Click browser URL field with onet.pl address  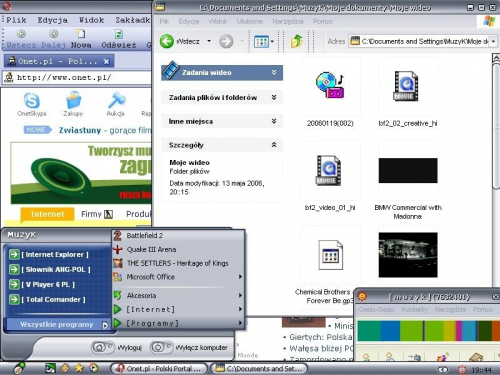[x=77, y=78]
